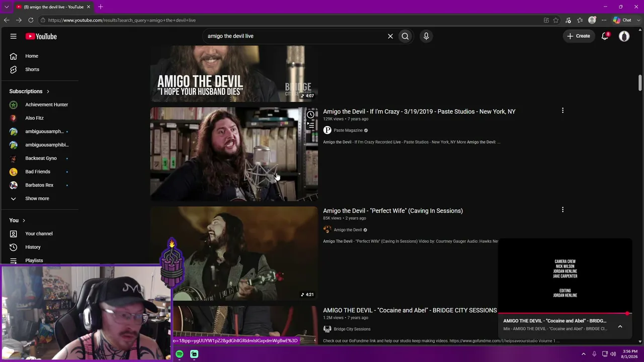The image size is (644, 362).
Task: Clear the search query with the X
Action: (x=390, y=36)
